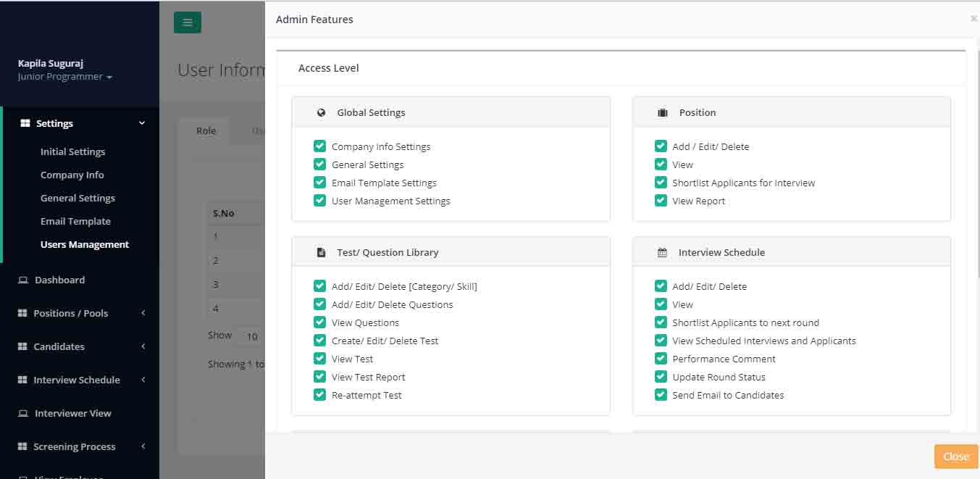Screen dimensions: 980x479
Task: Uncheck the Company Info Settings checkbox
Action: click(x=319, y=146)
